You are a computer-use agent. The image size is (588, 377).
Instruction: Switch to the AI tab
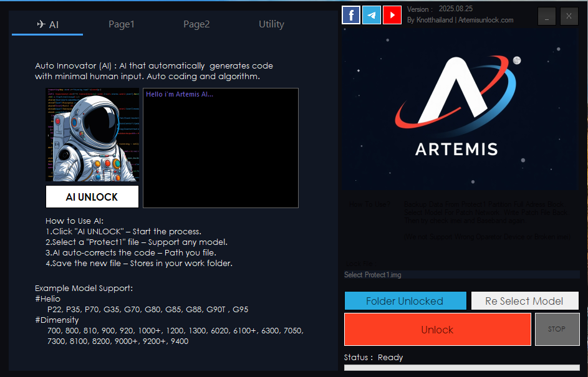pyautogui.click(x=47, y=24)
